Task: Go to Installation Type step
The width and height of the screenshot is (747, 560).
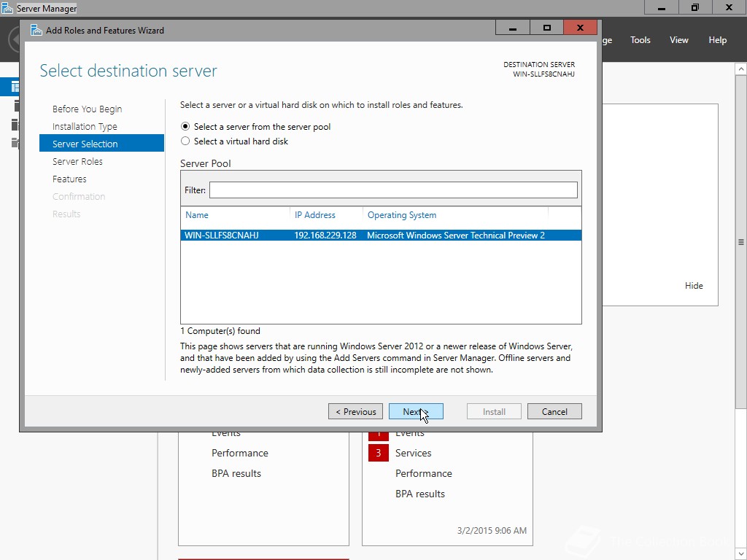Action: (85, 127)
